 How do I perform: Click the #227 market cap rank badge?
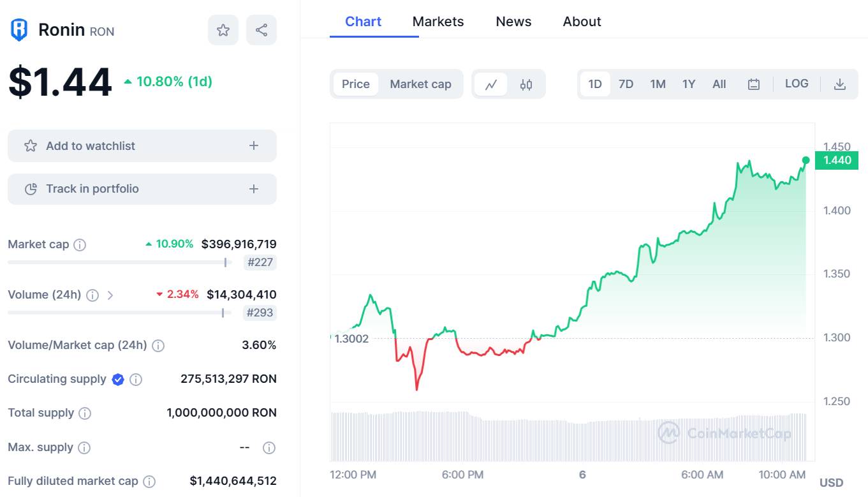[x=260, y=262]
